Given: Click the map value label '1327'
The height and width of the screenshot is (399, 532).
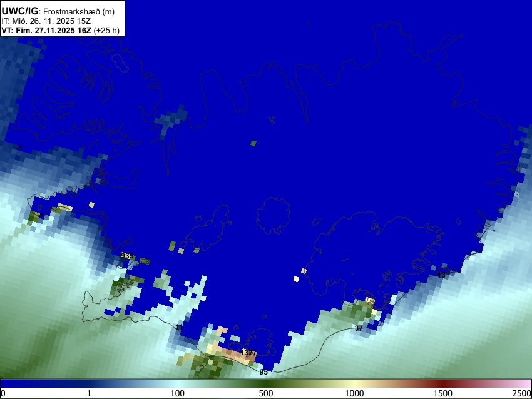Looking at the screenshot, I should (x=248, y=353).
